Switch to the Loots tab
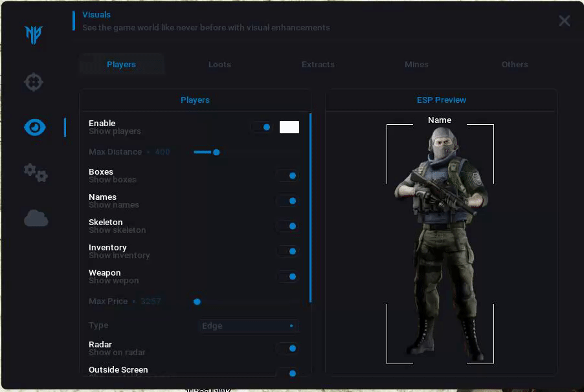 219,65
